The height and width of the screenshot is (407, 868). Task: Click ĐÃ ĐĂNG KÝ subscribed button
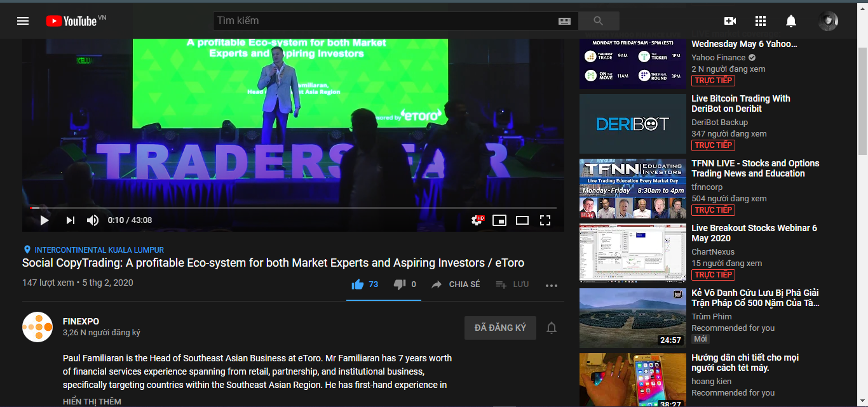coord(500,328)
